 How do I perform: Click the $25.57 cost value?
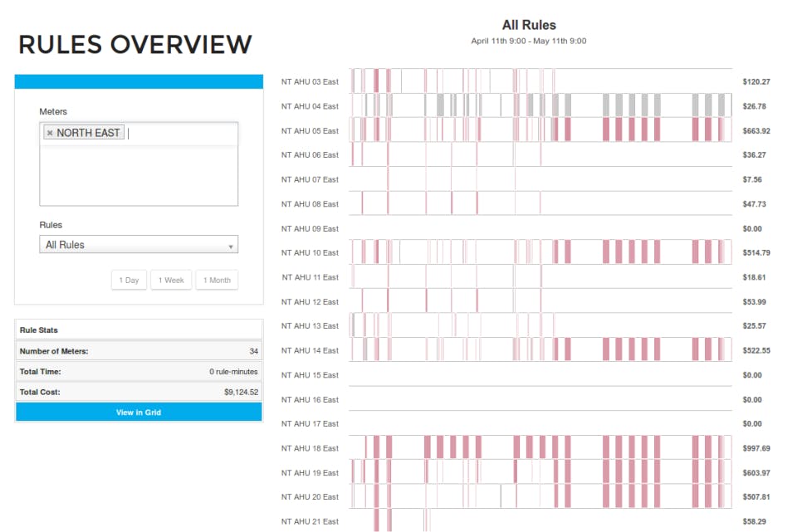755,326
